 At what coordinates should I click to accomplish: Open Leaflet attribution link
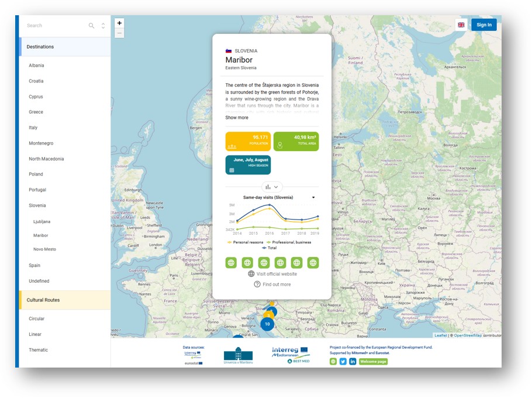click(441, 335)
